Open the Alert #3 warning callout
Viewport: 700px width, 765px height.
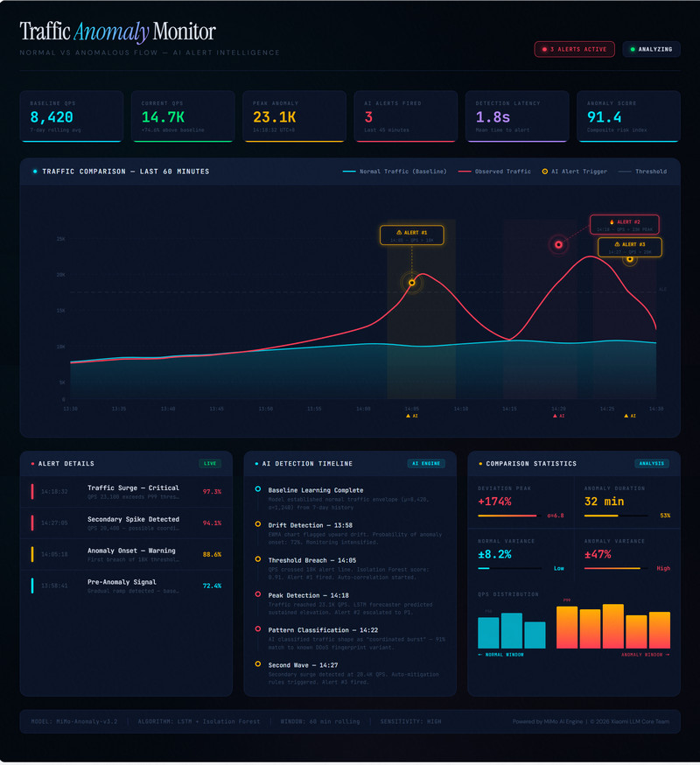(x=630, y=248)
